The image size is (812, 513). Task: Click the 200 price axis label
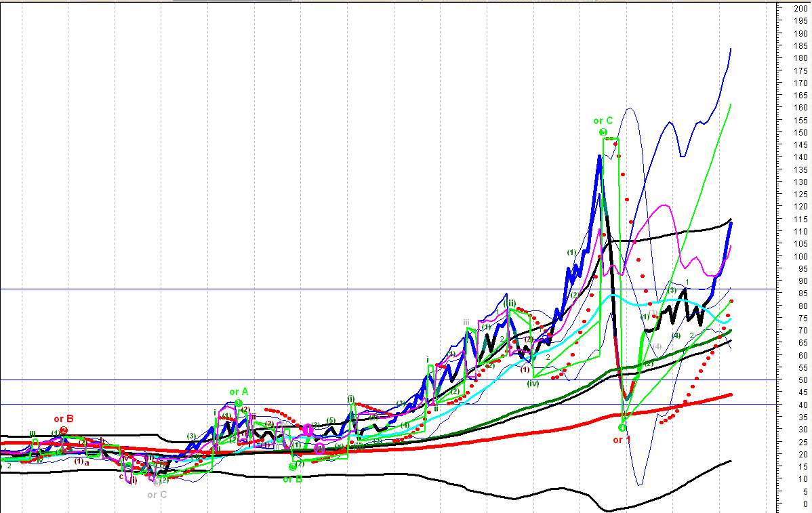(x=800, y=9)
